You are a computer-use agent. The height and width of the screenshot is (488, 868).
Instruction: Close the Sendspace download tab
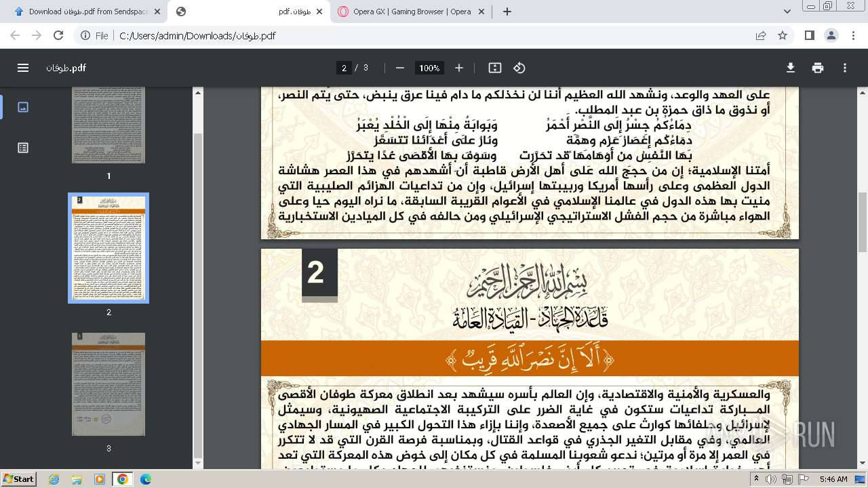tap(157, 12)
